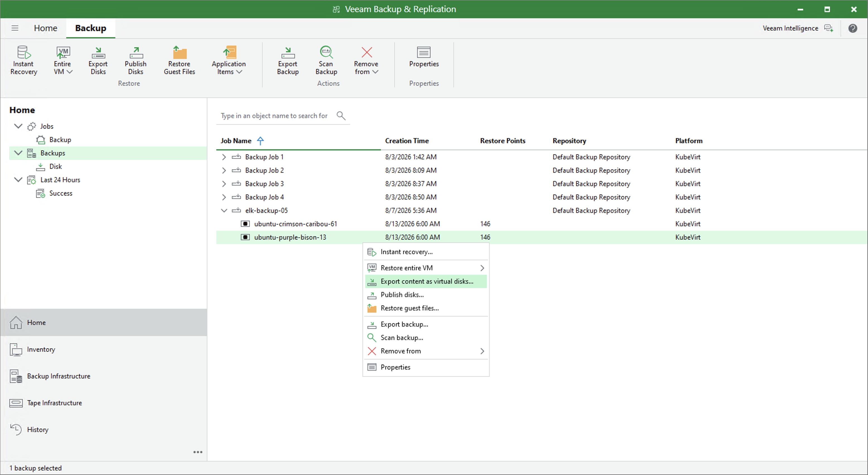The image size is (868, 475).
Task: Sort by the Restore Points column
Action: click(x=503, y=141)
